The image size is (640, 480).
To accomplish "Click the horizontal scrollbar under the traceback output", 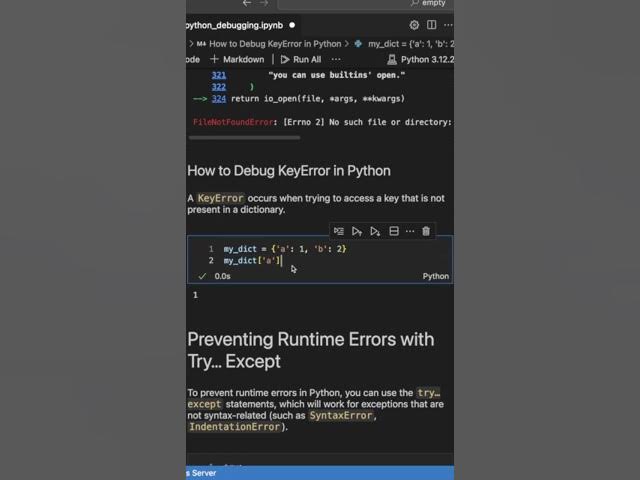I will pyautogui.click(x=244, y=138).
